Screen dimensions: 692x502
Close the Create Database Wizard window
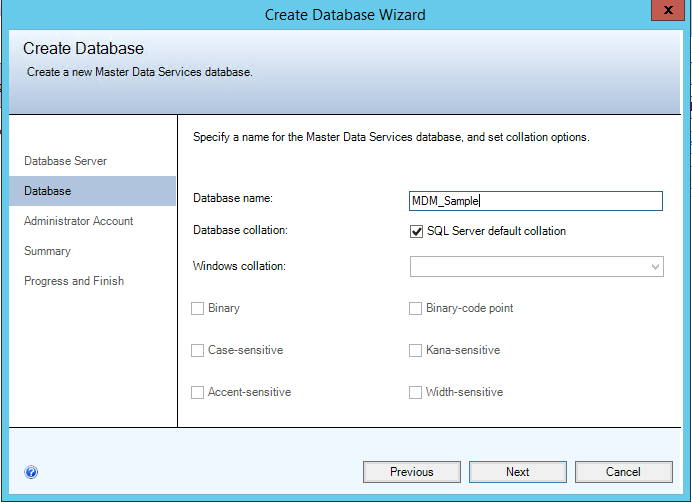[668, 10]
